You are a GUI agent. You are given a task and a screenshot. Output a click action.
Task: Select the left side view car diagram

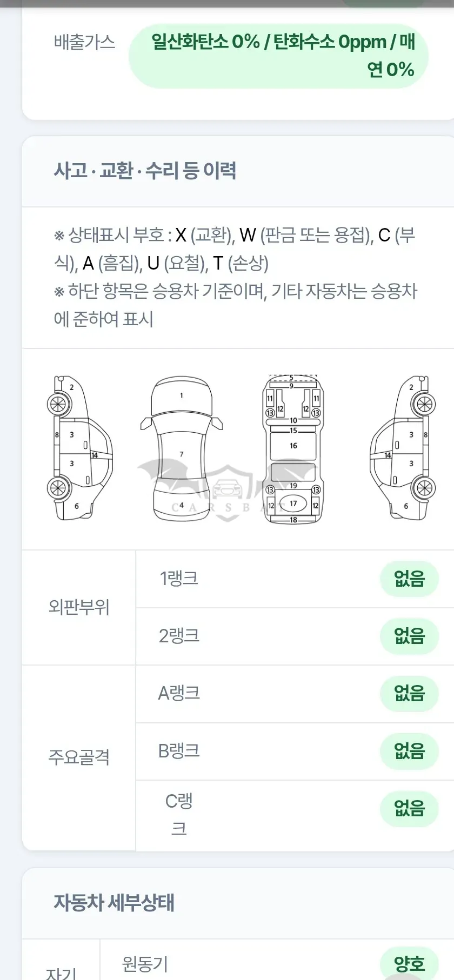(81, 448)
